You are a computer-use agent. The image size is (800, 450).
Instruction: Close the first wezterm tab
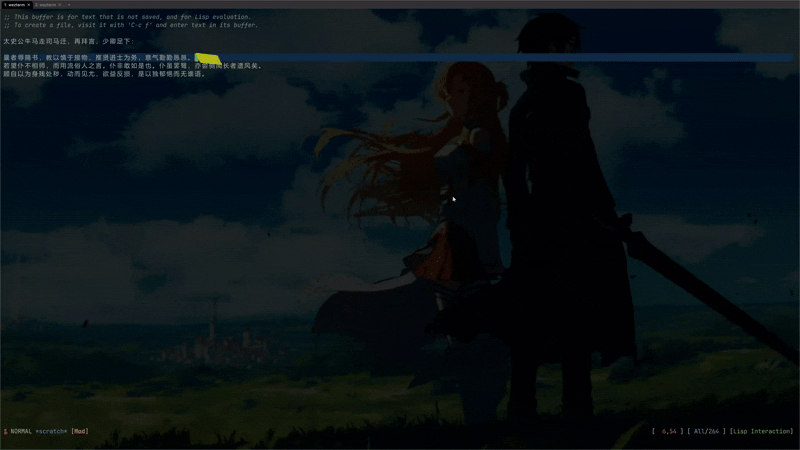(29, 5)
